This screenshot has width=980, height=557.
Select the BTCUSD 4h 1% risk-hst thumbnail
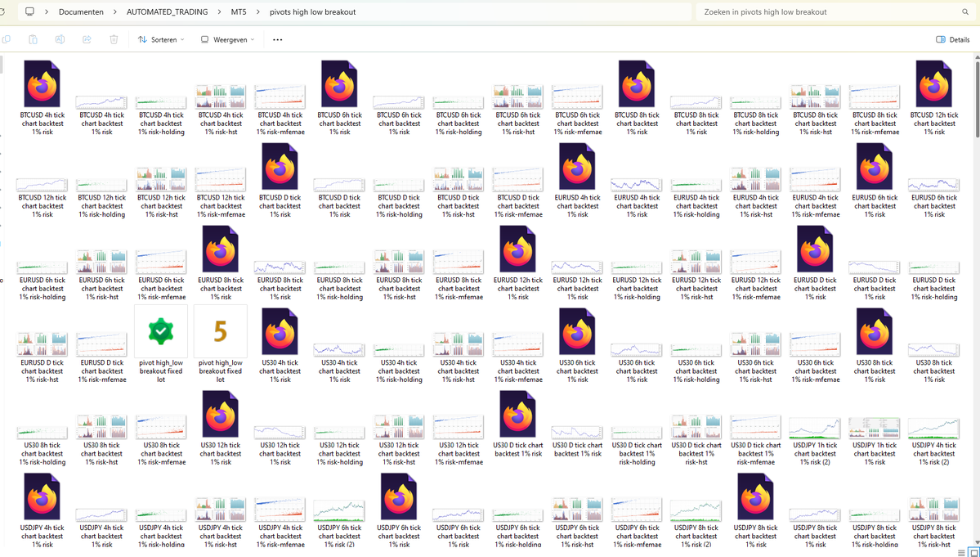221,97
